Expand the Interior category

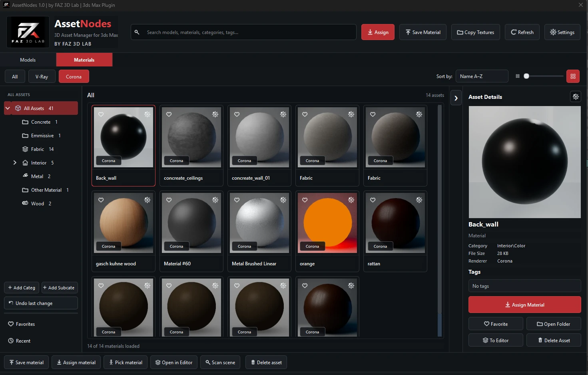pos(15,162)
